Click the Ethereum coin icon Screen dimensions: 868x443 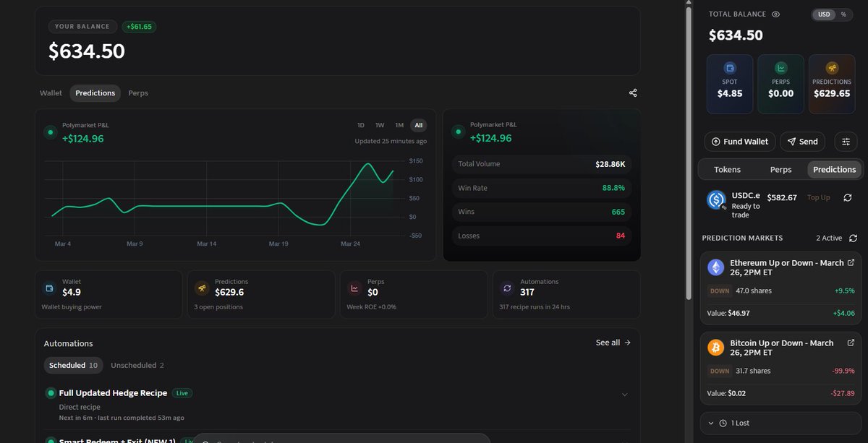pos(716,267)
